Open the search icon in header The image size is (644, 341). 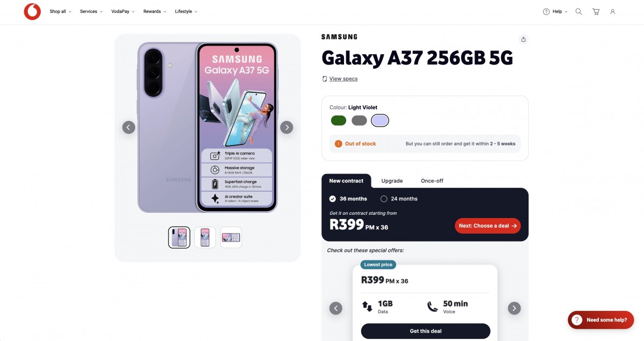[579, 11]
